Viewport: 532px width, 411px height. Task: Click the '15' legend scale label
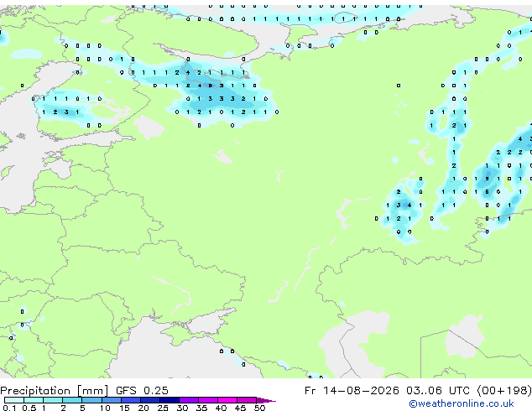pyautogui.click(x=124, y=408)
